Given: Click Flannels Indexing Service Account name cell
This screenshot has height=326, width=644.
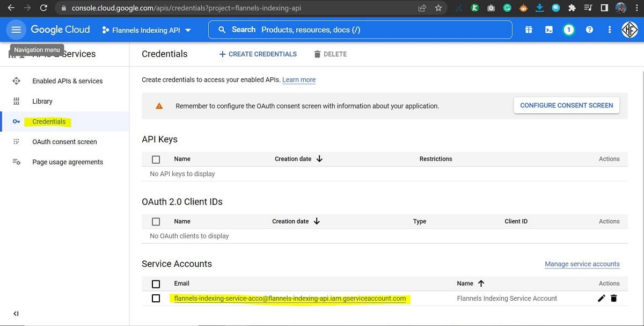Looking at the screenshot, I should click(507, 299).
